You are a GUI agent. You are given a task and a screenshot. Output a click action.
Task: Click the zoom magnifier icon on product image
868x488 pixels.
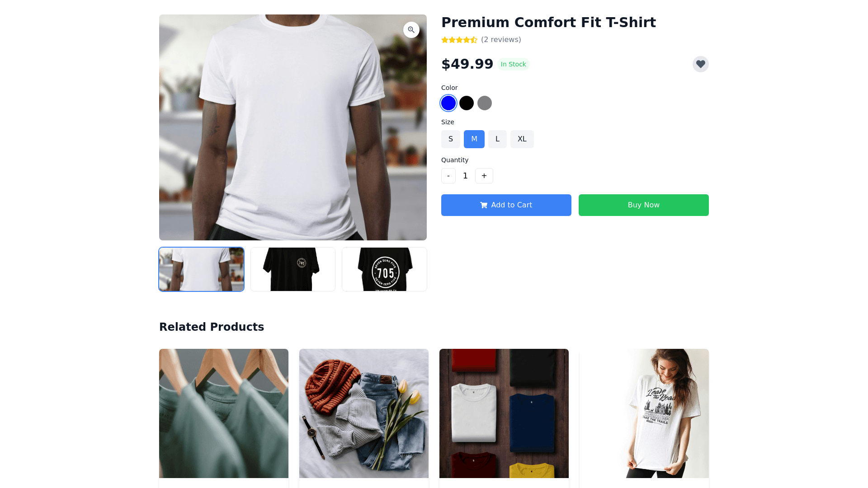click(411, 30)
